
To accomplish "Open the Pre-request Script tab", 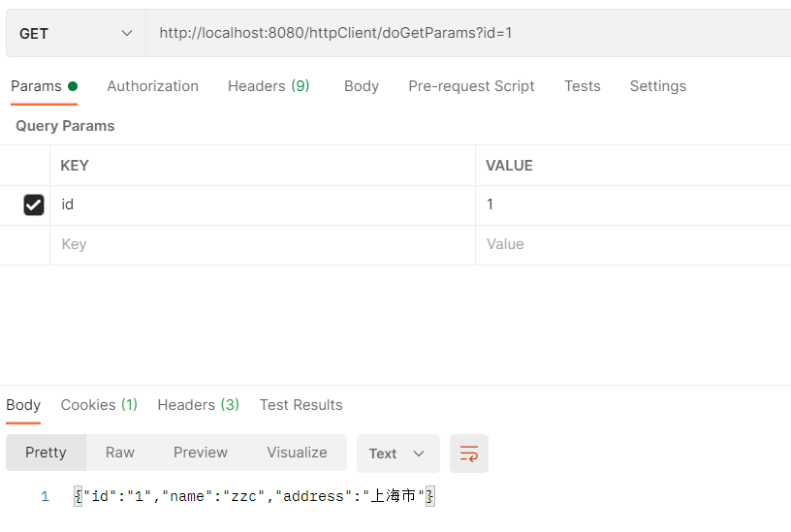I will [x=471, y=86].
